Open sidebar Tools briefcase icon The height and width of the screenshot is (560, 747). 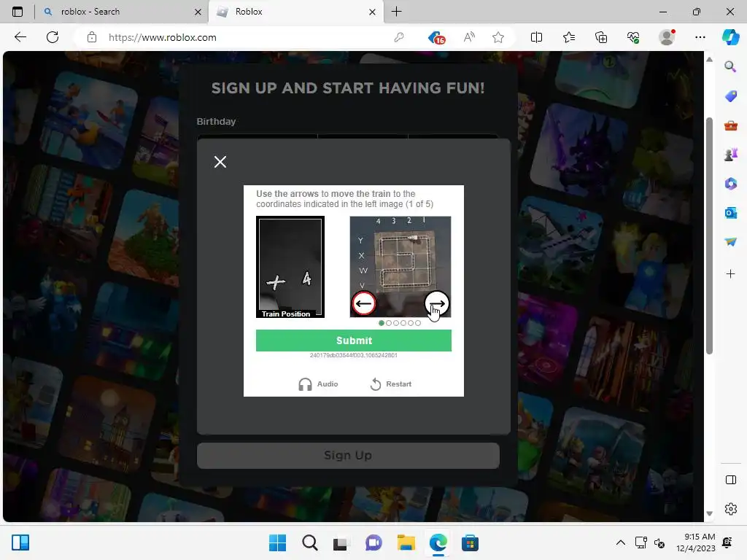pyautogui.click(x=731, y=125)
